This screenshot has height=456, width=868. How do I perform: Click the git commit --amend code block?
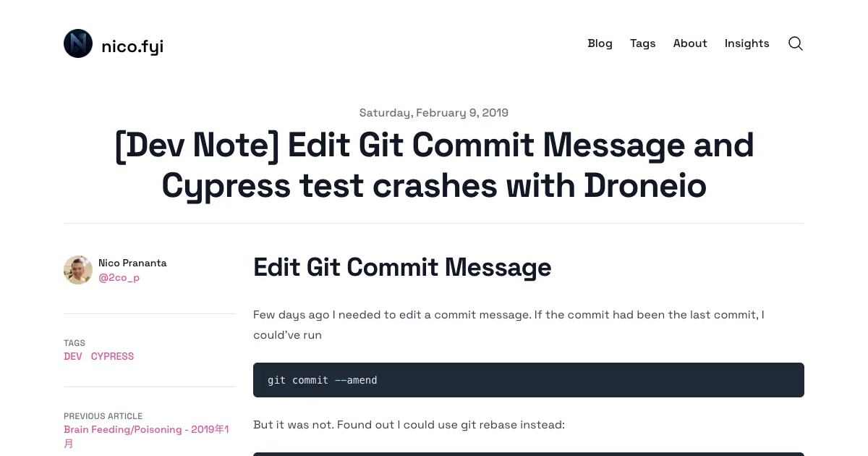coord(529,380)
